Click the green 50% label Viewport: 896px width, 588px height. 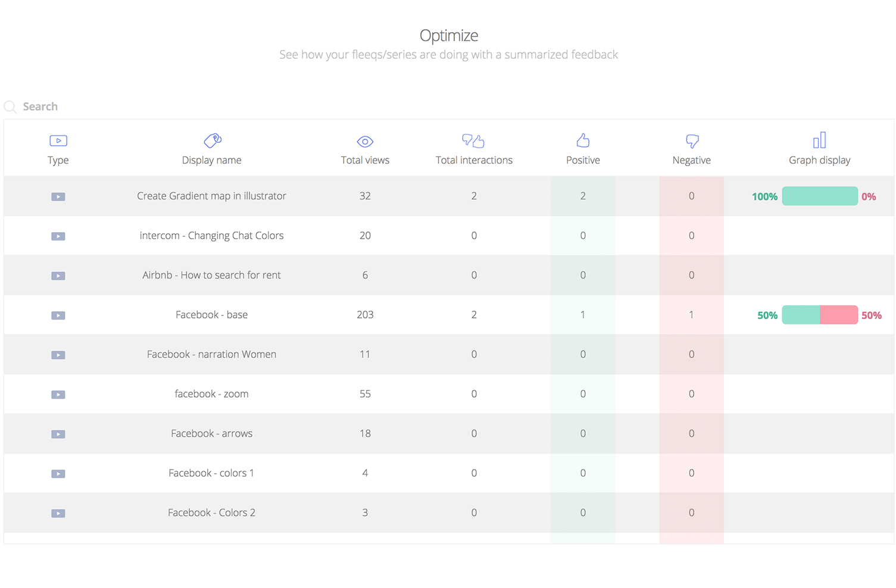(767, 315)
